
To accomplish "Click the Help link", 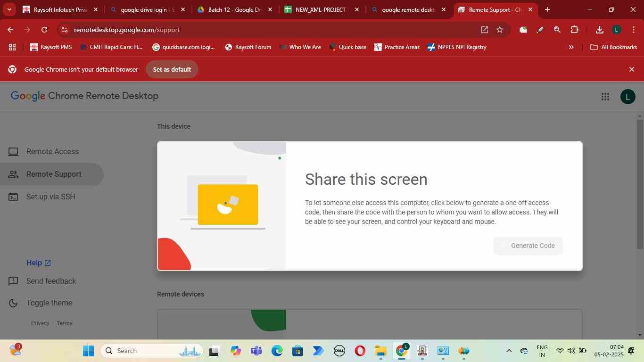I will (x=39, y=263).
